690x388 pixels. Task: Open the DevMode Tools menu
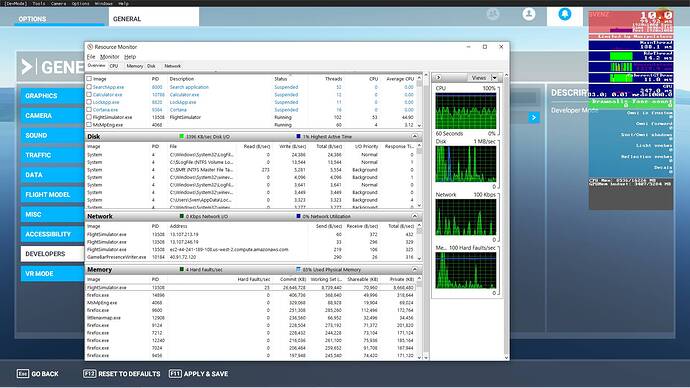(39, 3)
